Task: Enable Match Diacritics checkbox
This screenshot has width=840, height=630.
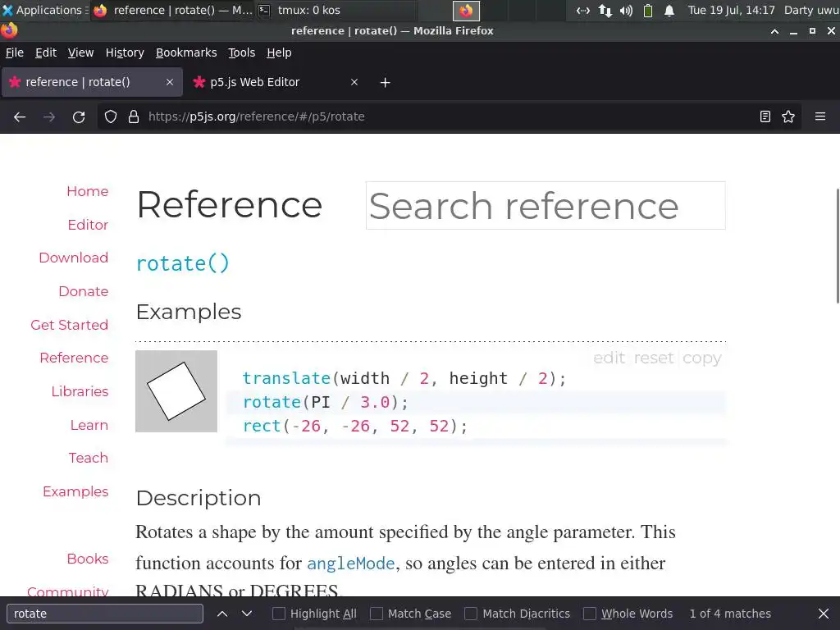Action: (x=470, y=614)
